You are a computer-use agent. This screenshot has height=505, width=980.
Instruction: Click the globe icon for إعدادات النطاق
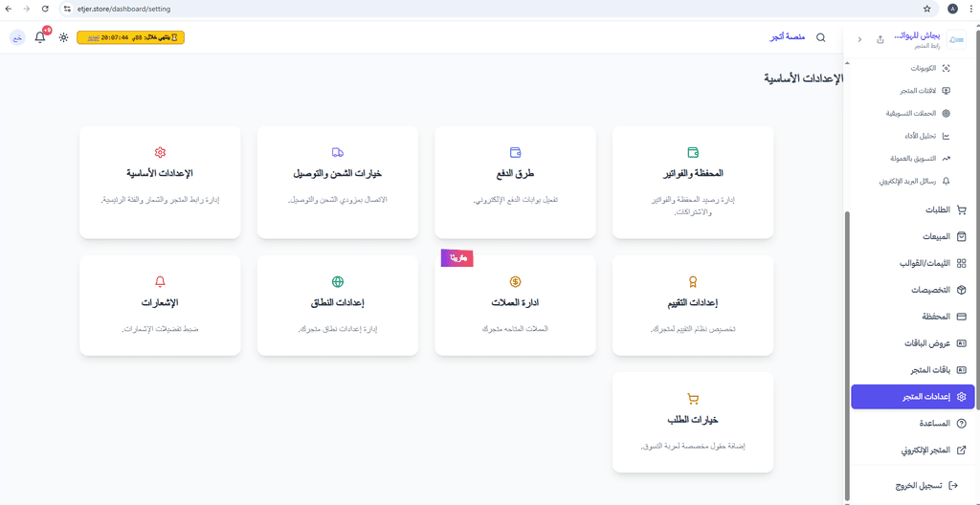click(338, 281)
